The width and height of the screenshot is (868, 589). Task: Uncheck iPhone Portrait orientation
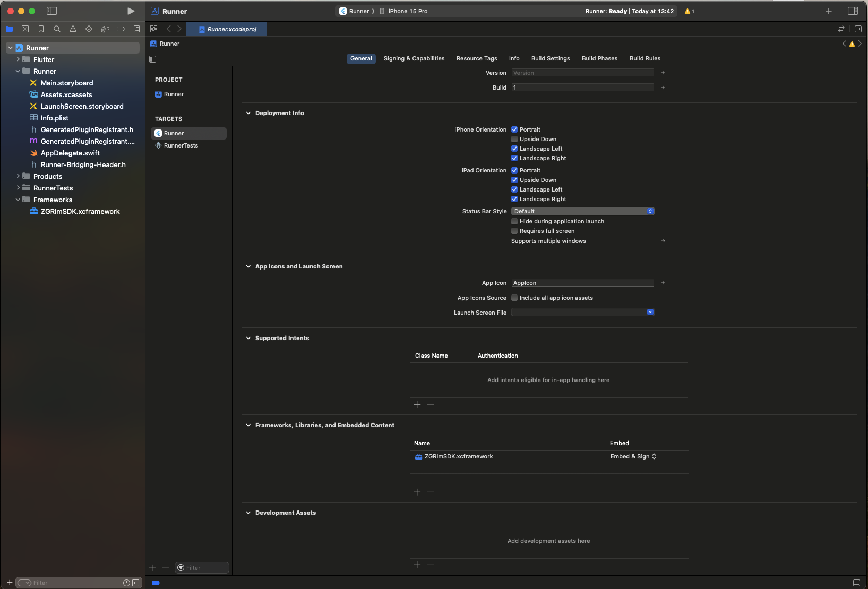pyautogui.click(x=514, y=129)
